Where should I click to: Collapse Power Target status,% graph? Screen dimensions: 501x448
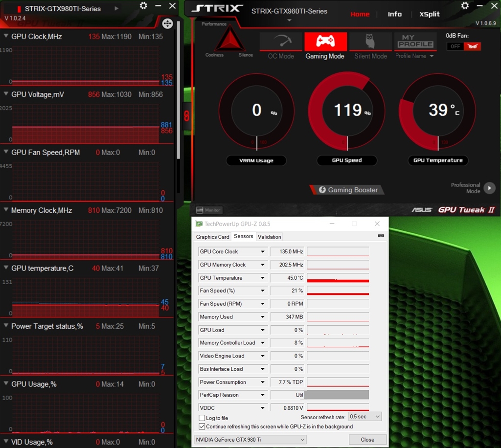click(x=6, y=326)
